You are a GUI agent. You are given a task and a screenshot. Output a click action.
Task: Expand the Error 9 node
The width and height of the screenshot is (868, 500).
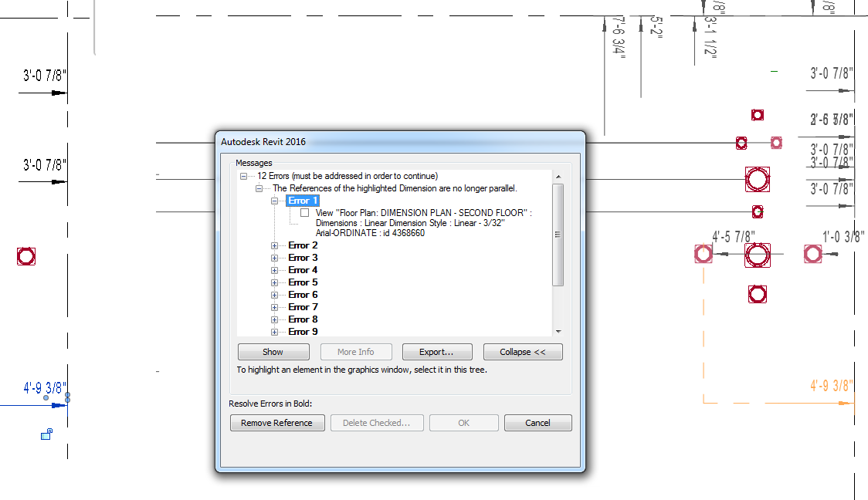click(274, 332)
